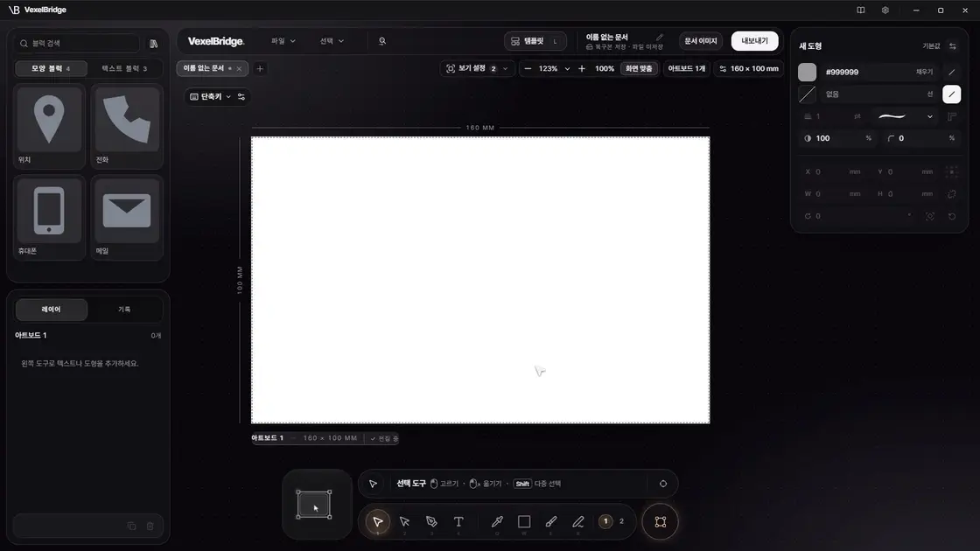This screenshot has width=980, height=551.
Task: Click the empty stroke color swatch
Action: click(807, 94)
